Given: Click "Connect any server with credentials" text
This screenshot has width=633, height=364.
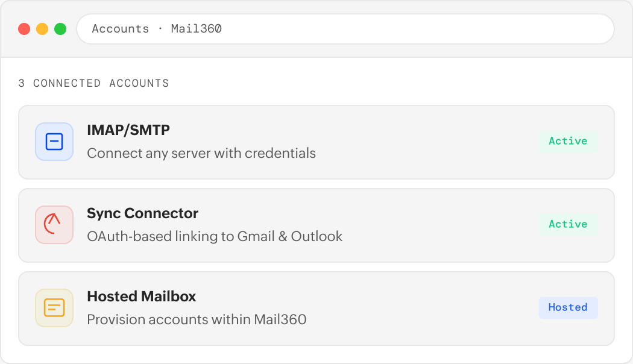Looking at the screenshot, I should (x=201, y=153).
